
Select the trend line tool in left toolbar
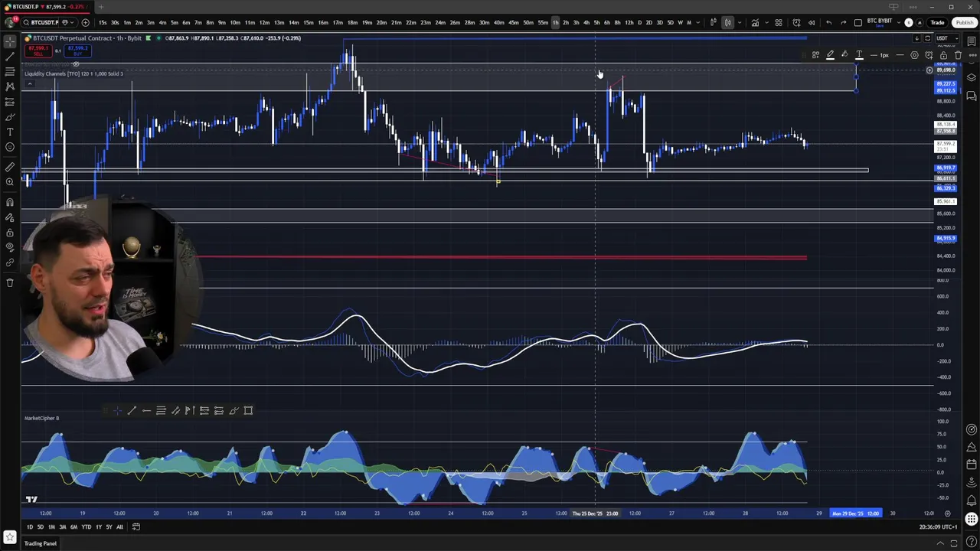[x=10, y=57]
